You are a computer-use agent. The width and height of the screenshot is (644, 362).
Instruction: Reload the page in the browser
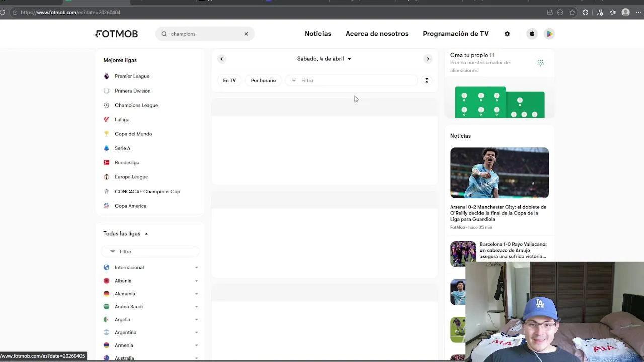[3, 12]
